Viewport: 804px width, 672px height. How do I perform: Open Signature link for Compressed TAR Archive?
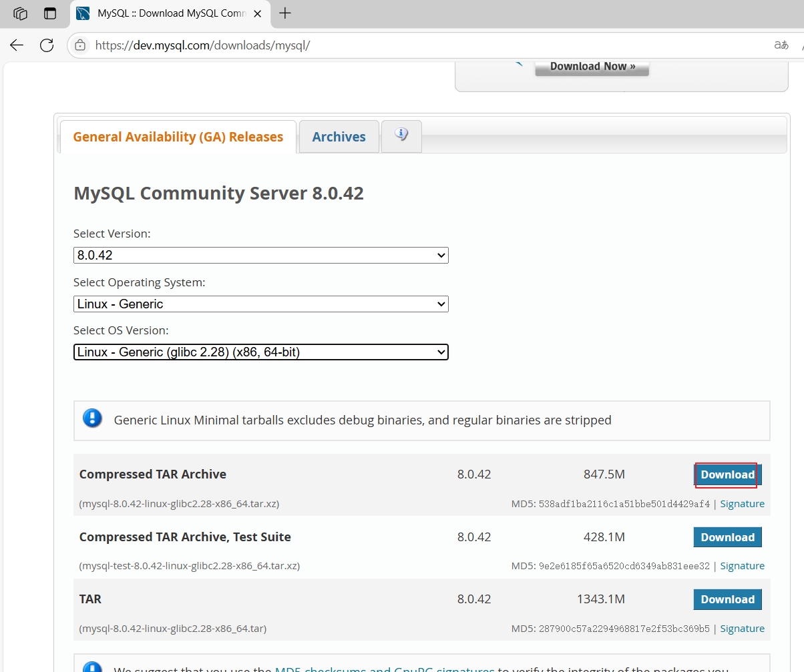pos(742,504)
